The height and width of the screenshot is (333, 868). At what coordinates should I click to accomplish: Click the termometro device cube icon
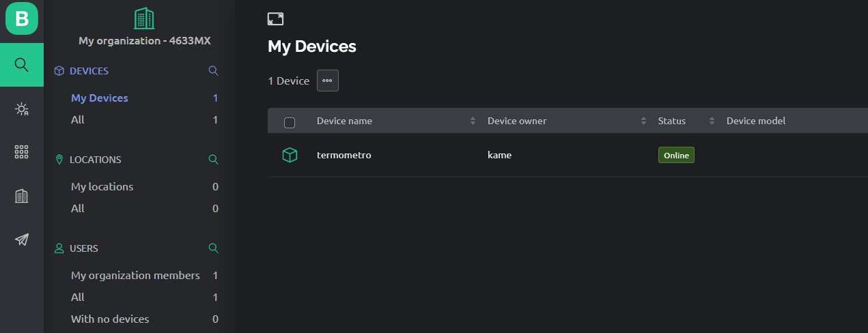pos(290,156)
